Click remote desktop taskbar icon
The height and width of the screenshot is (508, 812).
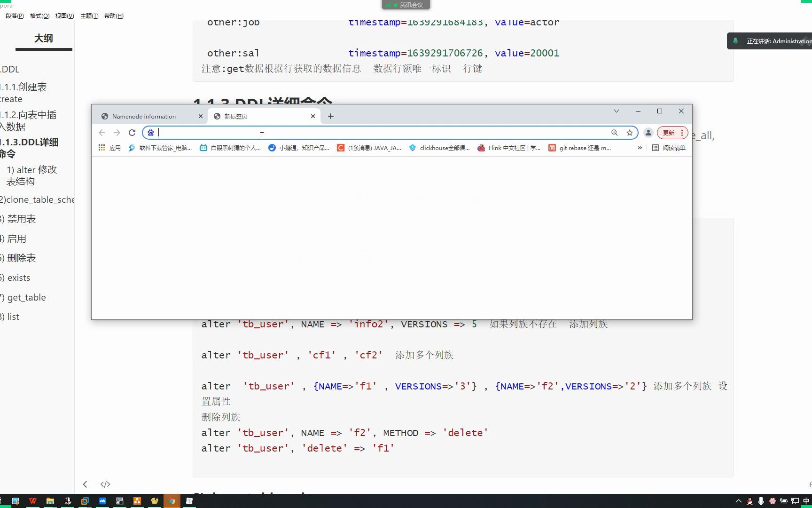coord(16,501)
